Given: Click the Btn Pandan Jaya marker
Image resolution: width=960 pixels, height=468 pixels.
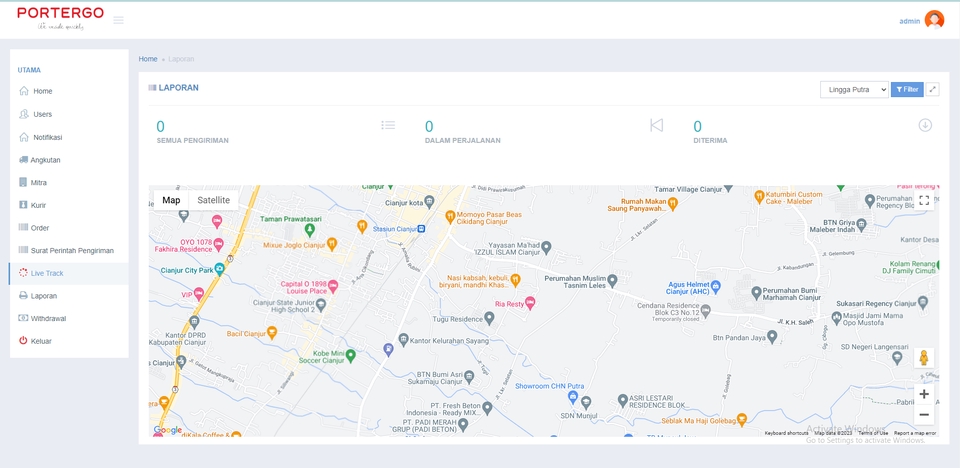Looking at the screenshot, I should (x=772, y=337).
